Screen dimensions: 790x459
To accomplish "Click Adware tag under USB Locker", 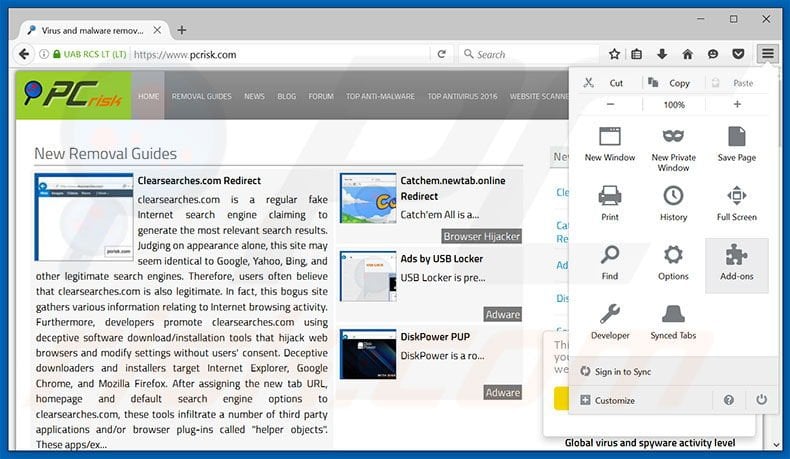I will coord(502,314).
